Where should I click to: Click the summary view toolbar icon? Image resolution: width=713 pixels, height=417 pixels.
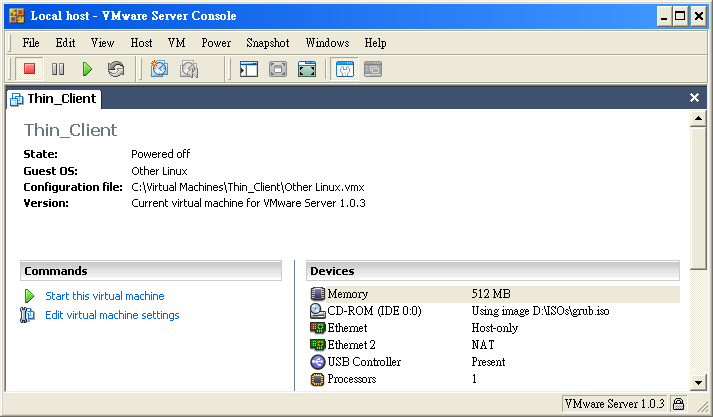(x=345, y=69)
